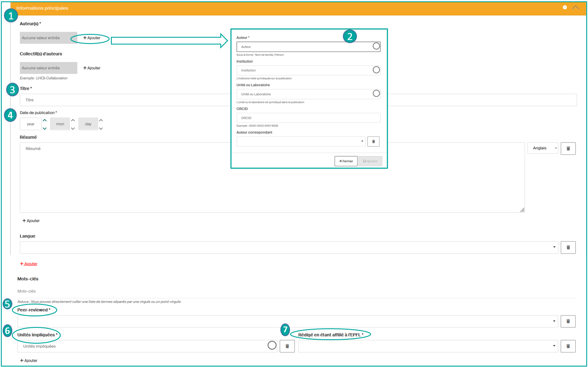Click Ajouter for Collectif(s) d'auteurs
The width and height of the screenshot is (588, 367).
(92, 68)
